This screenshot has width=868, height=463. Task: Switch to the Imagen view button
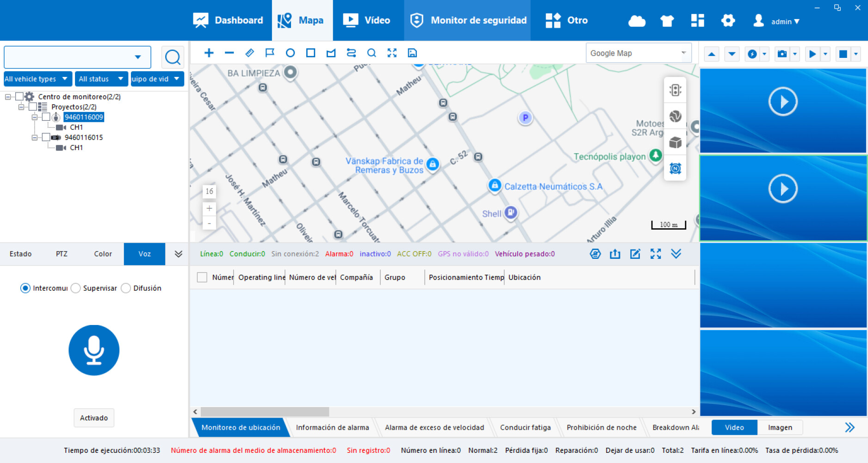pos(780,427)
